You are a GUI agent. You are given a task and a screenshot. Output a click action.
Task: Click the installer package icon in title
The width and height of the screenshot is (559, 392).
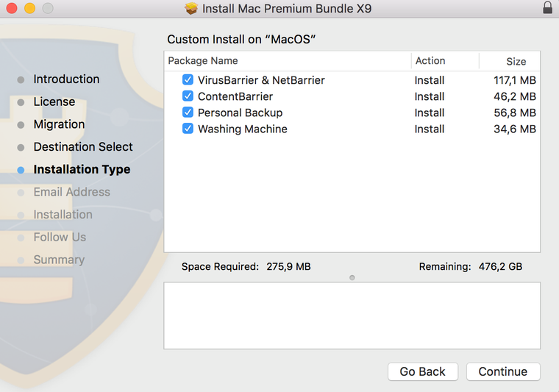[191, 8]
